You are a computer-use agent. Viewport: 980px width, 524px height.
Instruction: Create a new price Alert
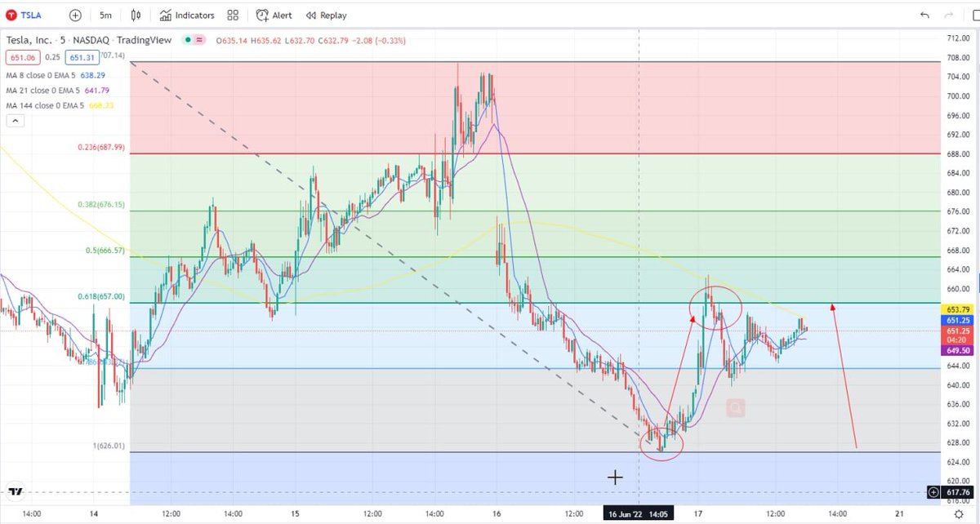tap(276, 15)
